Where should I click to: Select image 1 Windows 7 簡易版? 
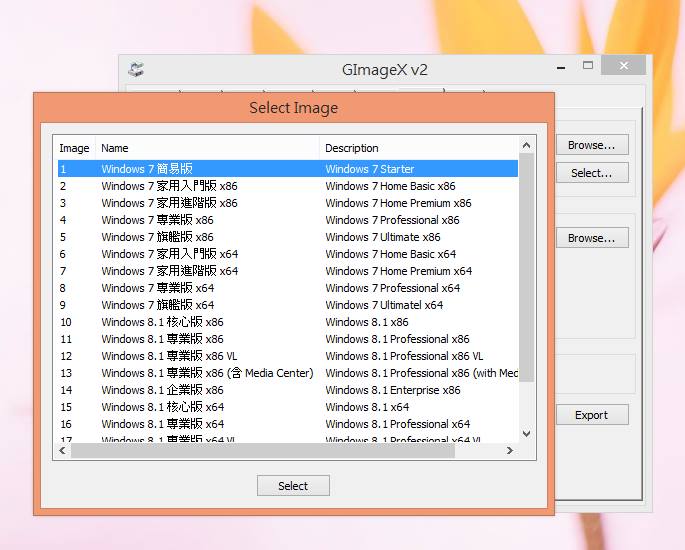288,169
